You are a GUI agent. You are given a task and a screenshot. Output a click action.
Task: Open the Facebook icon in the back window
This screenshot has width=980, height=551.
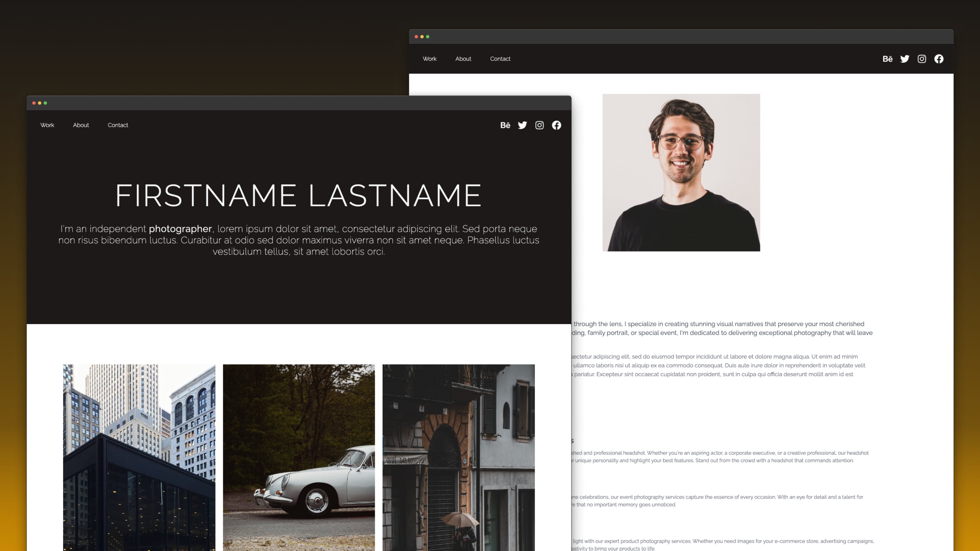pyautogui.click(x=939, y=59)
